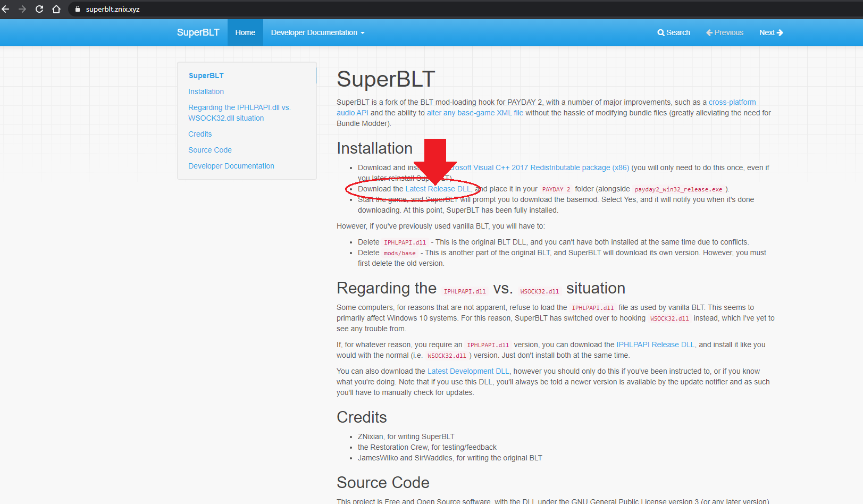Screen dimensions: 863x504
Task: Select SuperBLT in the sidebar contents
Action: tap(206, 75)
